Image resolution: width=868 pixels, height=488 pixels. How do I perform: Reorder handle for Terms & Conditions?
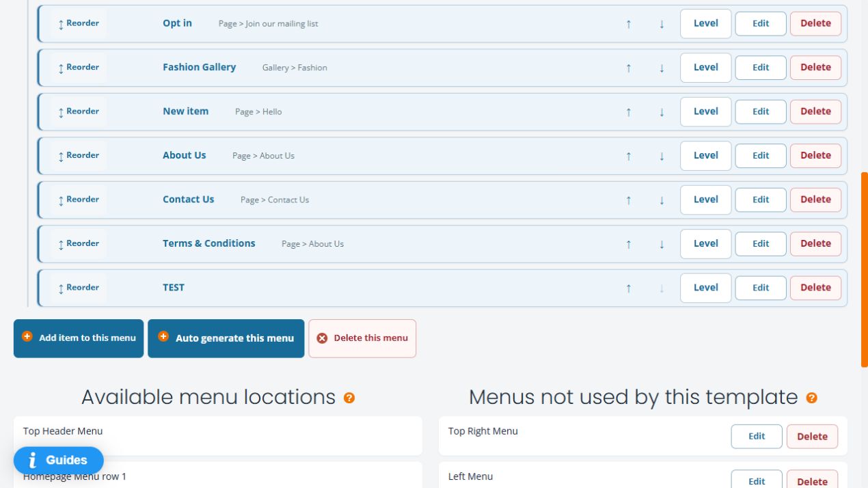coord(78,244)
